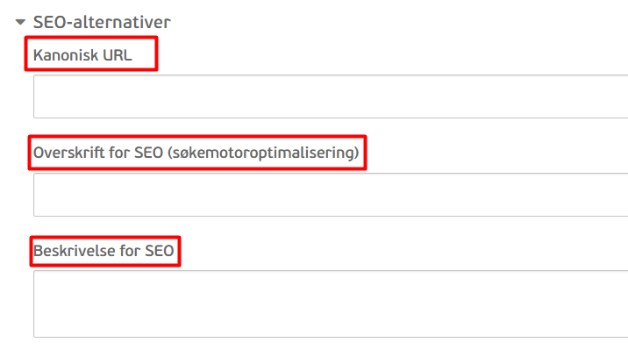Click the Kanonisk URL label

pos(82,55)
